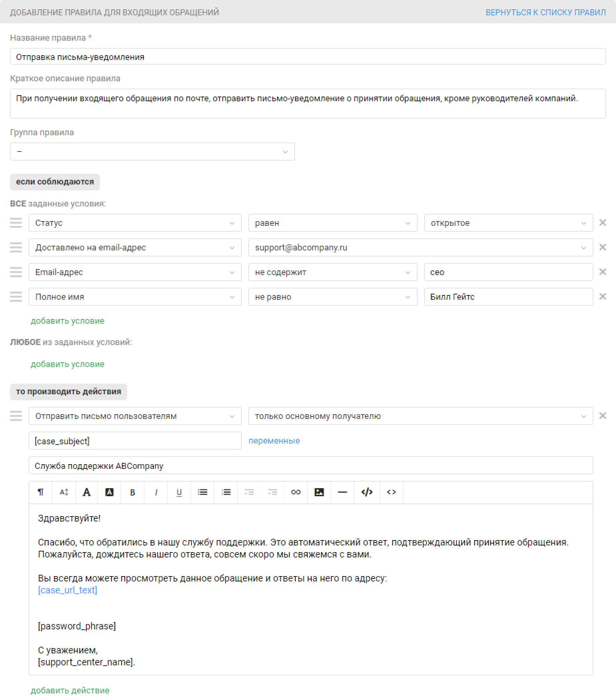Insert a link using the editor toolbar
Image resolution: width=616 pixels, height=696 pixels.
click(x=296, y=493)
